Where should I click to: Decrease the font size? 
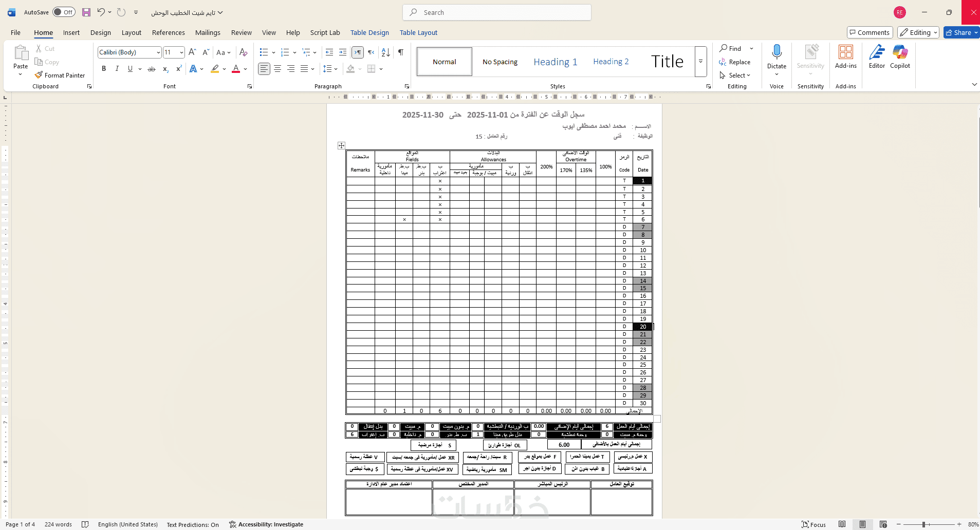(x=206, y=52)
